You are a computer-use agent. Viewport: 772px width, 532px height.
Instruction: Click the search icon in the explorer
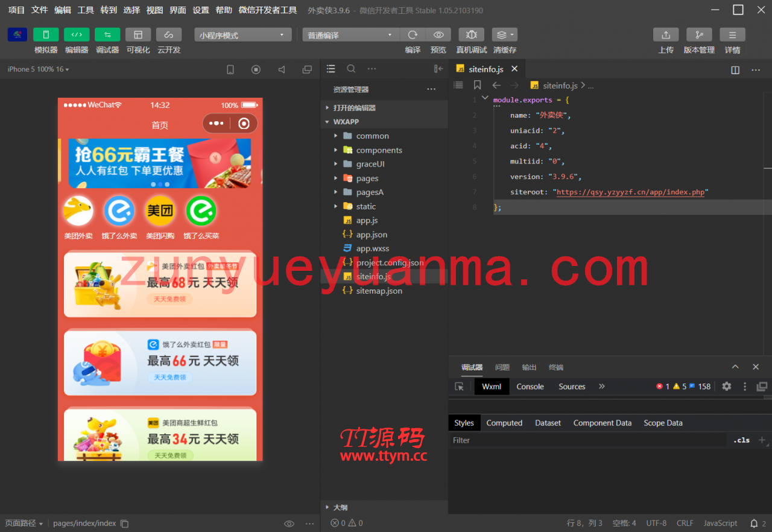pyautogui.click(x=351, y=69)
